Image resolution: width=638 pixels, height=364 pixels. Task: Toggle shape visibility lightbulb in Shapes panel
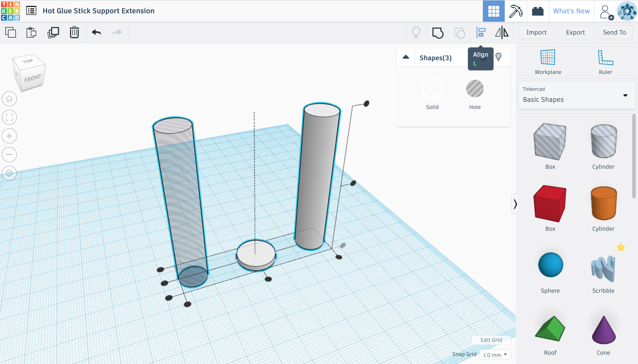[498, 57]
